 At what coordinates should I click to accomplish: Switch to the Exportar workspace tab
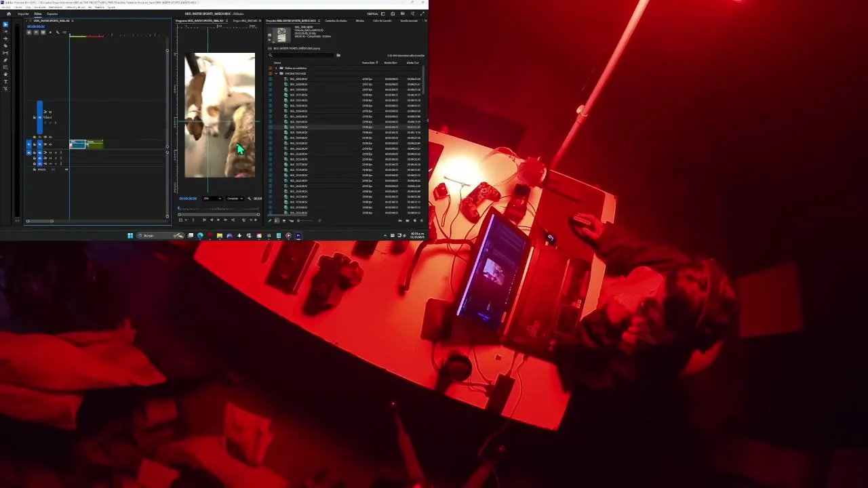[52, 14]
